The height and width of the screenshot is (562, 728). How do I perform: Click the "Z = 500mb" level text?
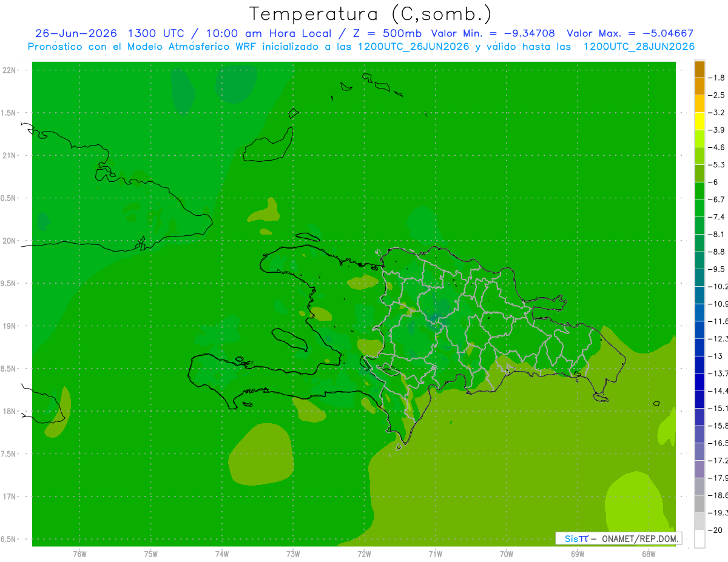tap(387, 33)
